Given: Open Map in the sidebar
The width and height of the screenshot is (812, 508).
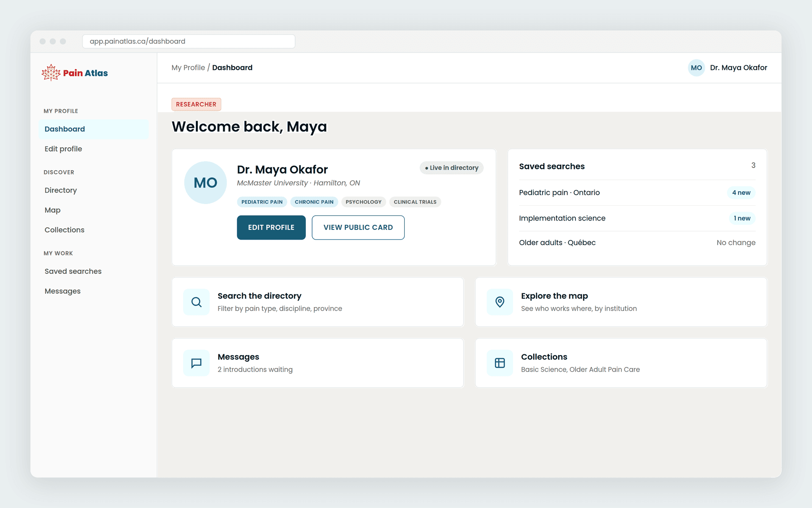Looking at the screenshot, I should coord(93,210).
